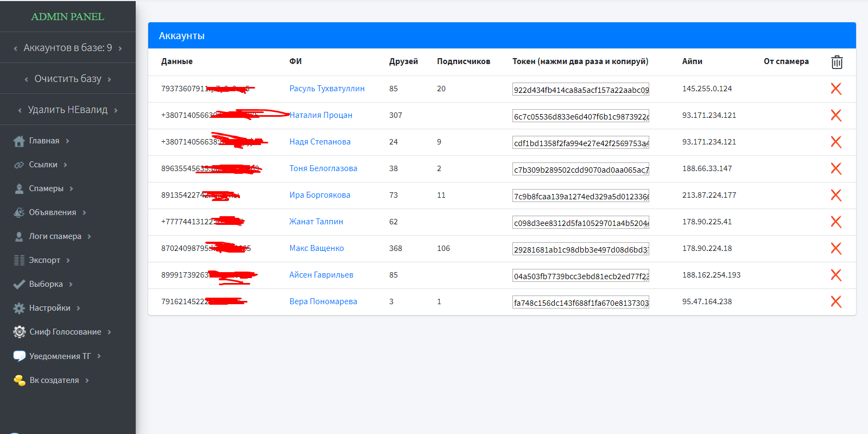Click the checkmark icon beside Выборка
868x434 pixels.
point(19,285)
